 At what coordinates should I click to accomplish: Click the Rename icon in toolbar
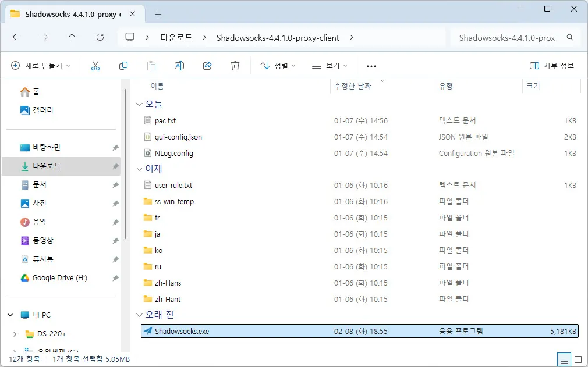click(x=179, y=66)
